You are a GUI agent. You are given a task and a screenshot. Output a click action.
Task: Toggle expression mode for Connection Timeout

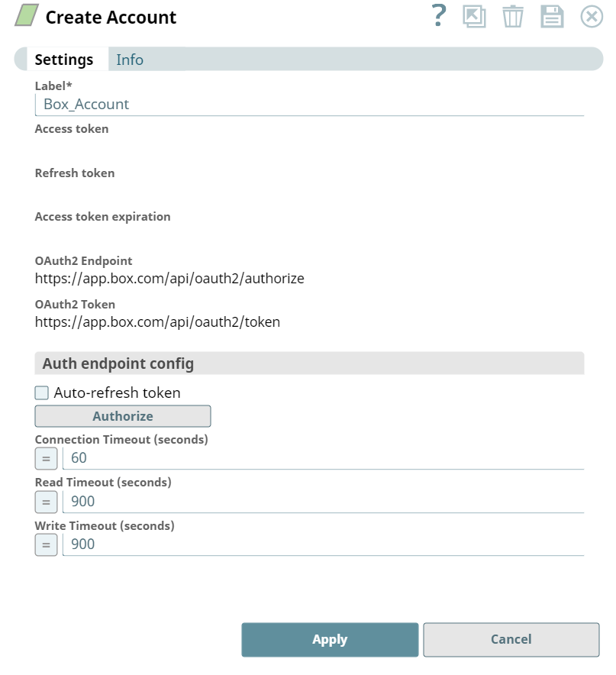[46, 458]
